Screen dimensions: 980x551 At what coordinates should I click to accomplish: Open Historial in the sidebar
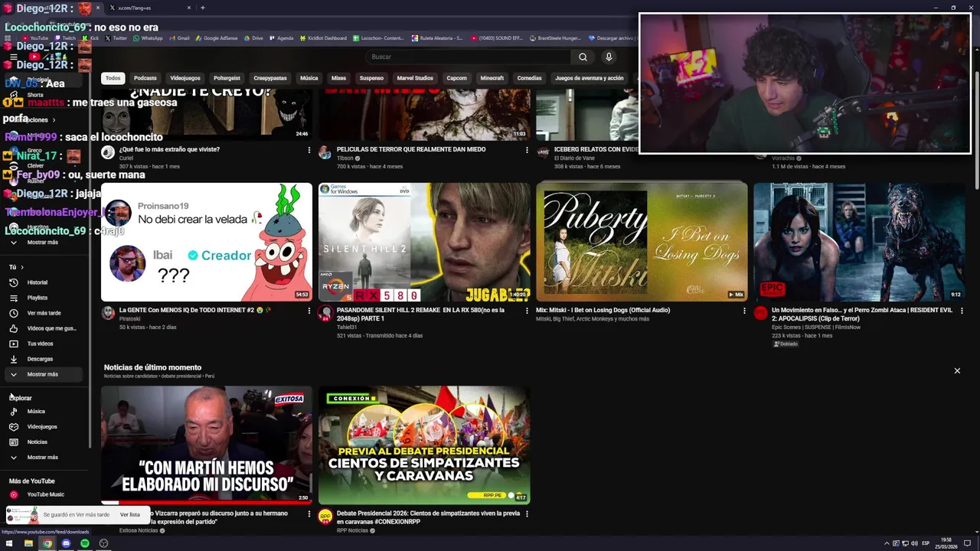pyautogui.click(x=38, y=282)
